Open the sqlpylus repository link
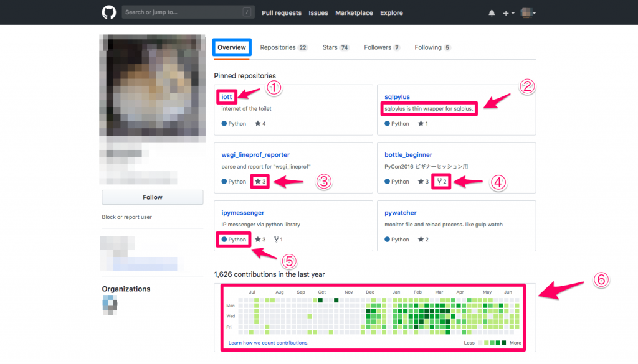The image size is (638, 364). [x=397, y=97]
